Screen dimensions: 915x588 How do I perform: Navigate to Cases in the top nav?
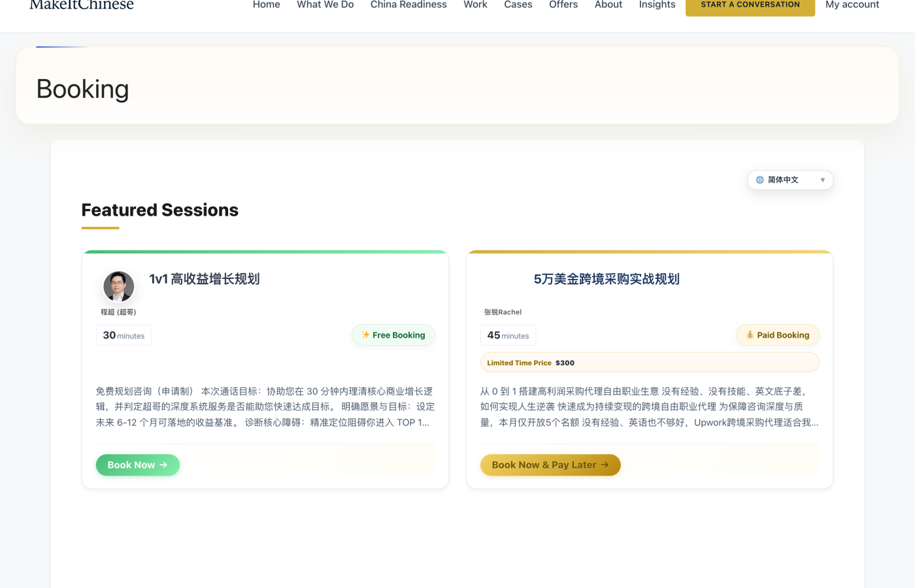518,5
